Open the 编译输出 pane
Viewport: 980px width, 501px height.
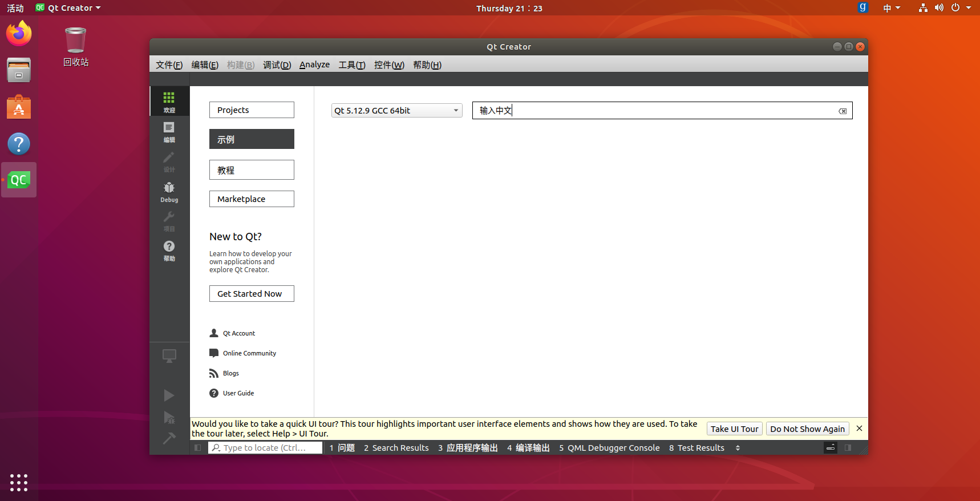pos(528,448)
